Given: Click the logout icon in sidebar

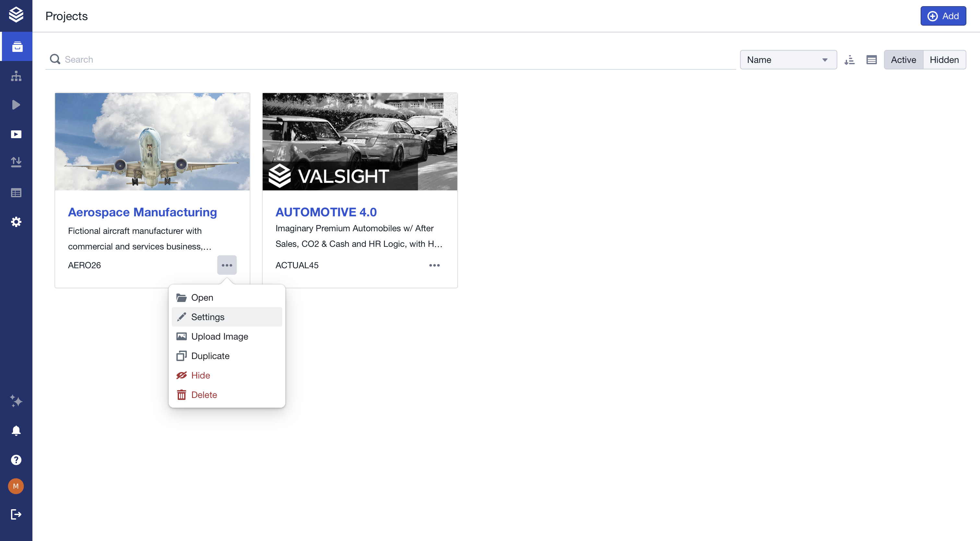Looking at the screenshot, I should [x=16, y=514].
